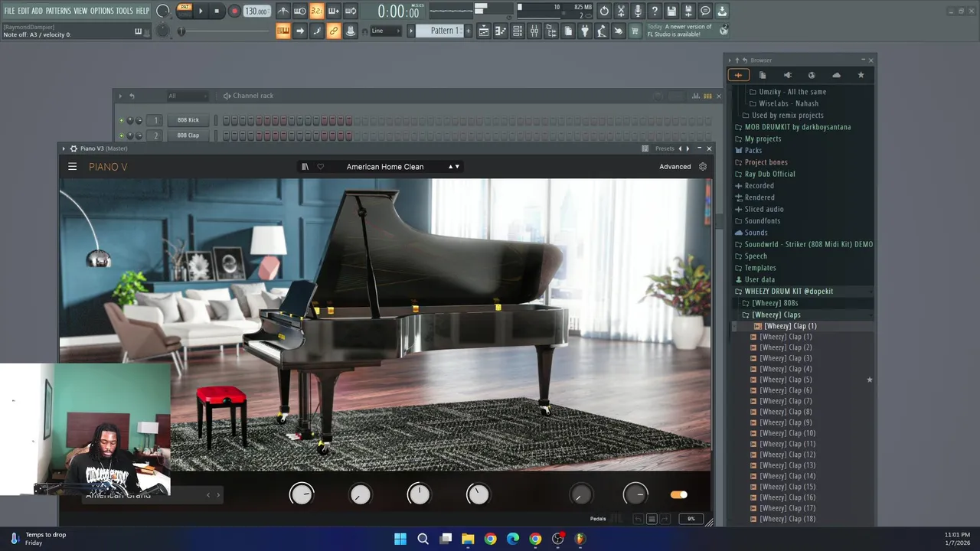
Task: Toggle Channel rack graph editor icon
Action: (696, 96)
